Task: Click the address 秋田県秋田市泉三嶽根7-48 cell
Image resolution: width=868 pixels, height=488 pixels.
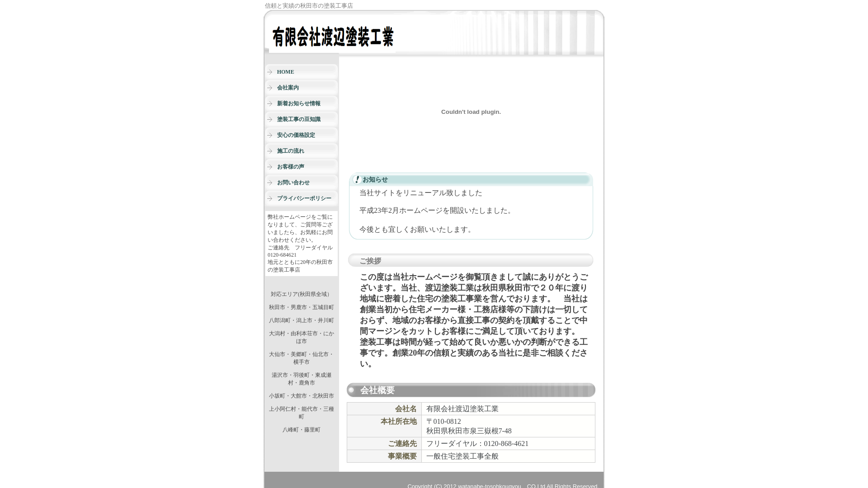Action: pos(469,431)
